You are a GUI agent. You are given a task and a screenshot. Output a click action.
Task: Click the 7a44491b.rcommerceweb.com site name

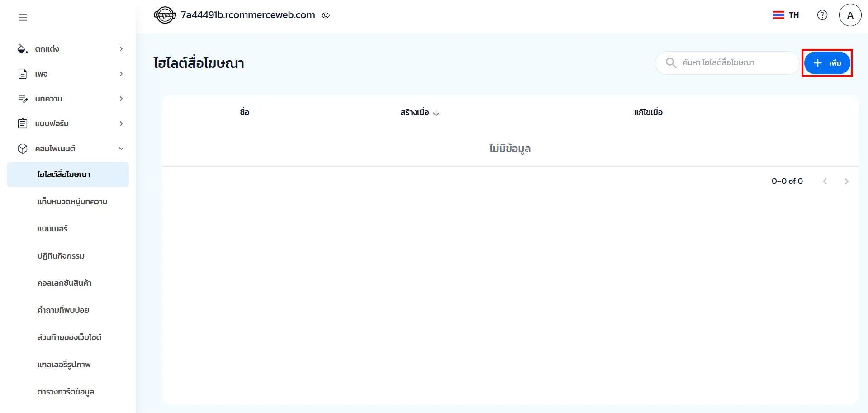coord(248,15)
